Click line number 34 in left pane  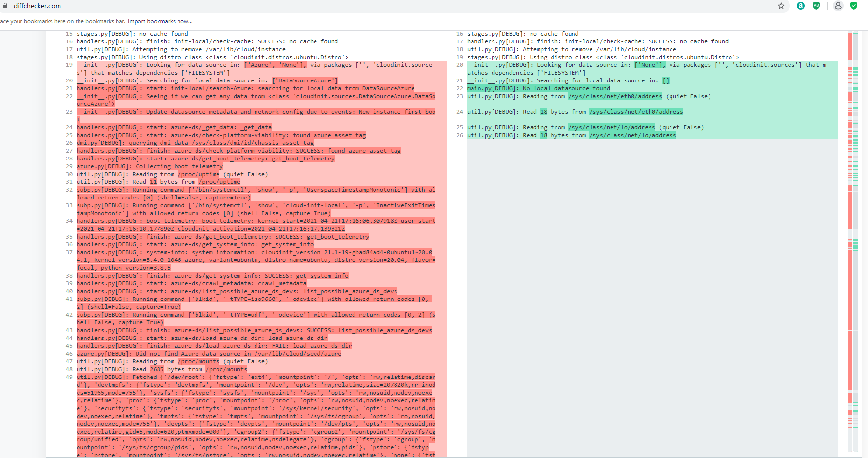pyautogui.click(x=69, y=221)
